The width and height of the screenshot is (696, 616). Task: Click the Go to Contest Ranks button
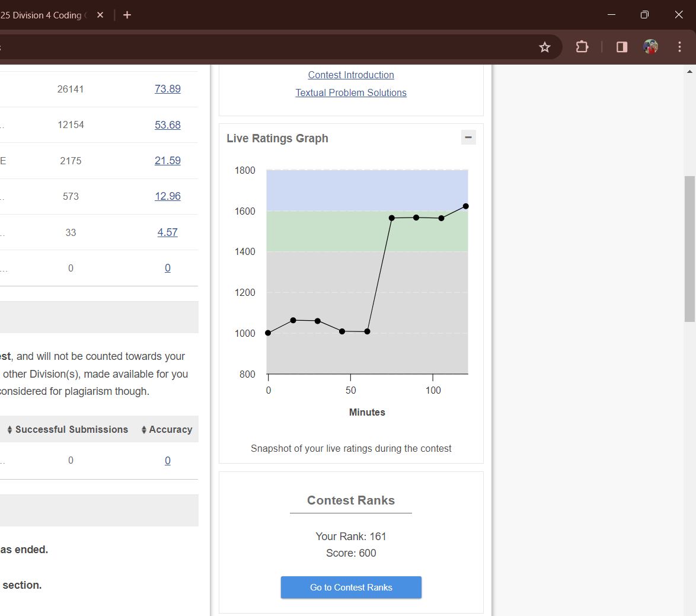tap(351, 587)
